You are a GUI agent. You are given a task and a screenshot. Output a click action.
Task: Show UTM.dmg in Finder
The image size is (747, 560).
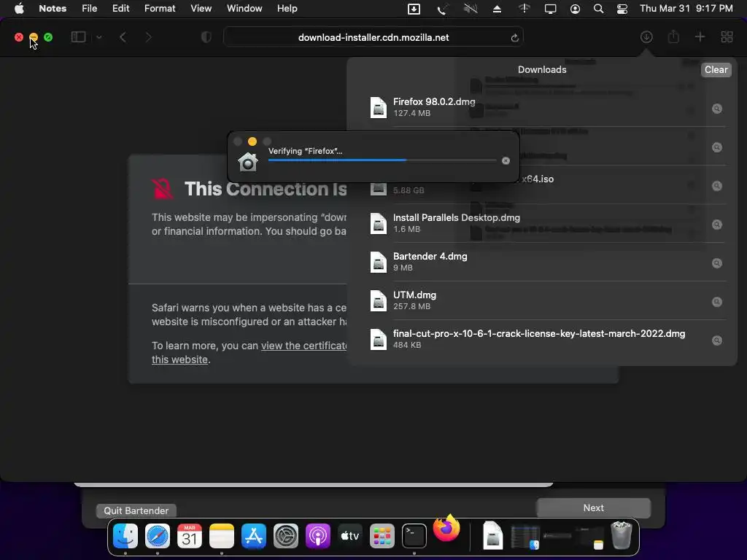717,301
